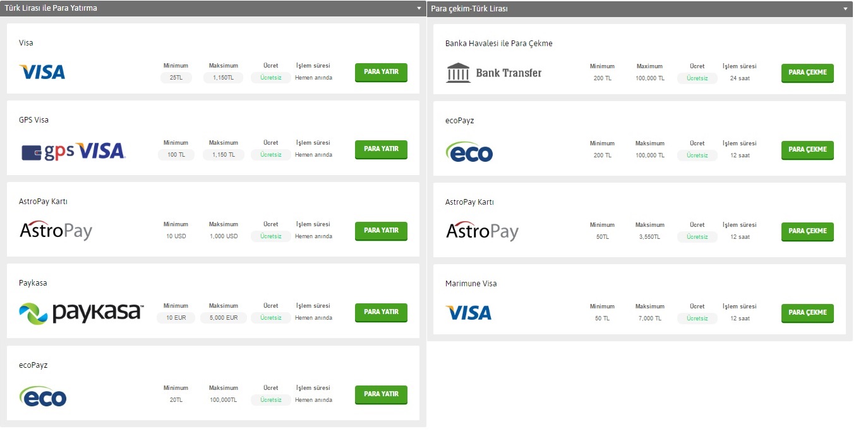Screen dimensions: 868x431
Task: Click the "Banka Havalesi ile Para Çekme" title
Action: click(x=499, y=44)
